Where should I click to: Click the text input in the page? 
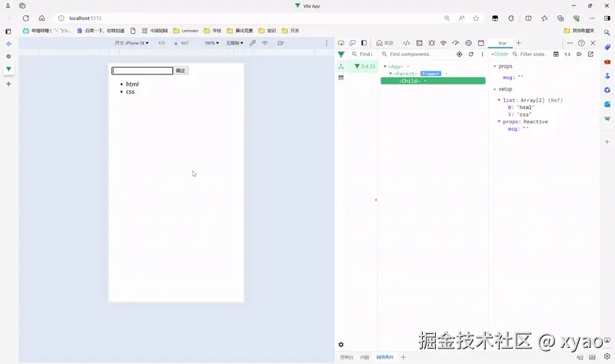(x=142, y=71)
